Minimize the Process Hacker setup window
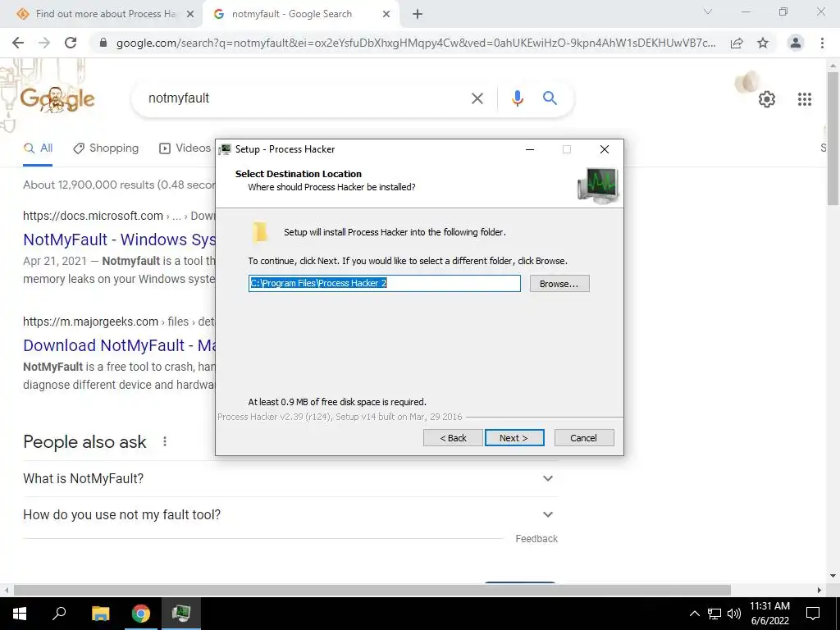The width and height of the screenshot is (840, 630). coord(530,149)
